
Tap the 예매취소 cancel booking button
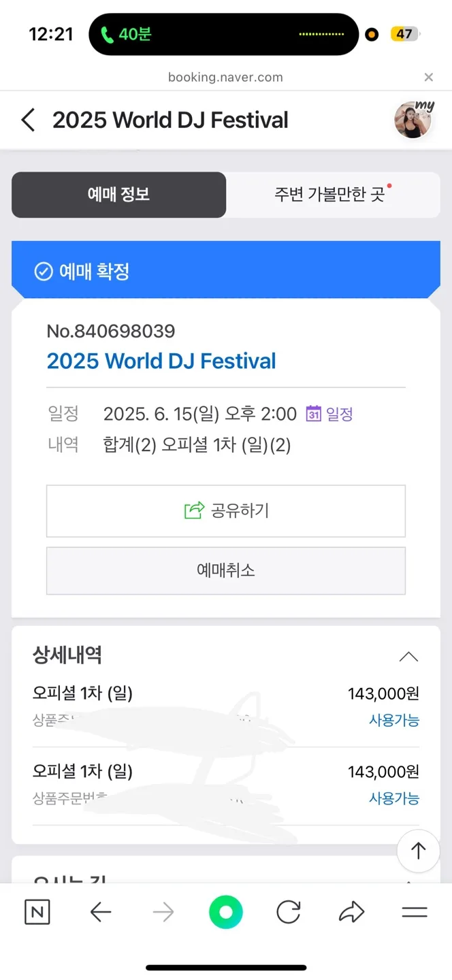point(226,570)
